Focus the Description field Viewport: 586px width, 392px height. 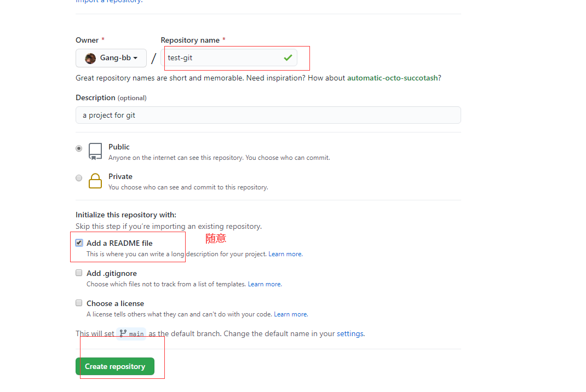[268, 115]
